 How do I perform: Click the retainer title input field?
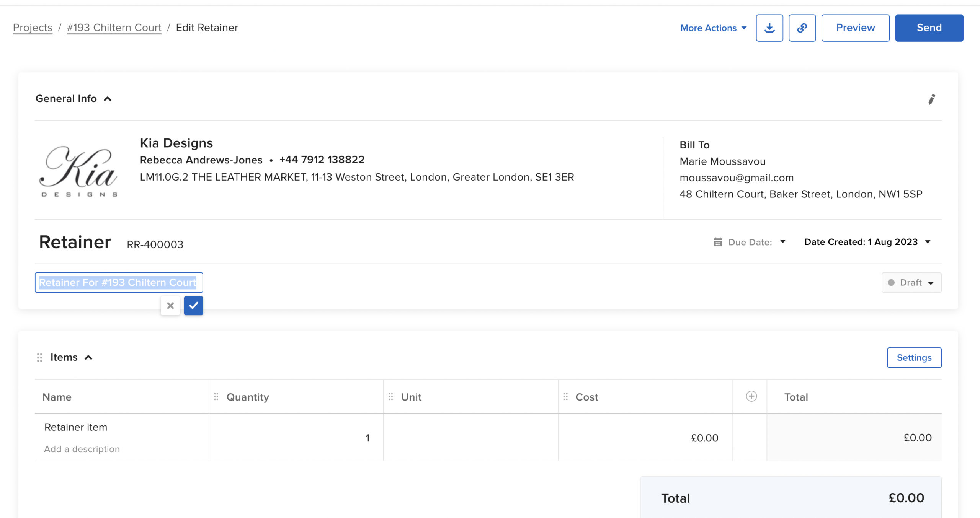(x=119, y=283)
